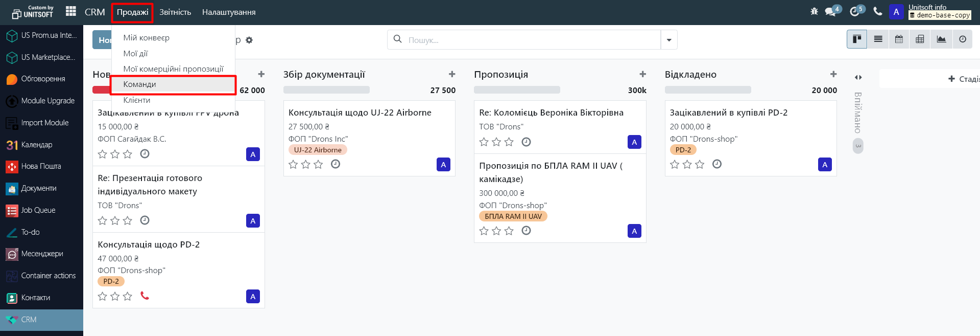Switch to calendar view

point(899,39)
